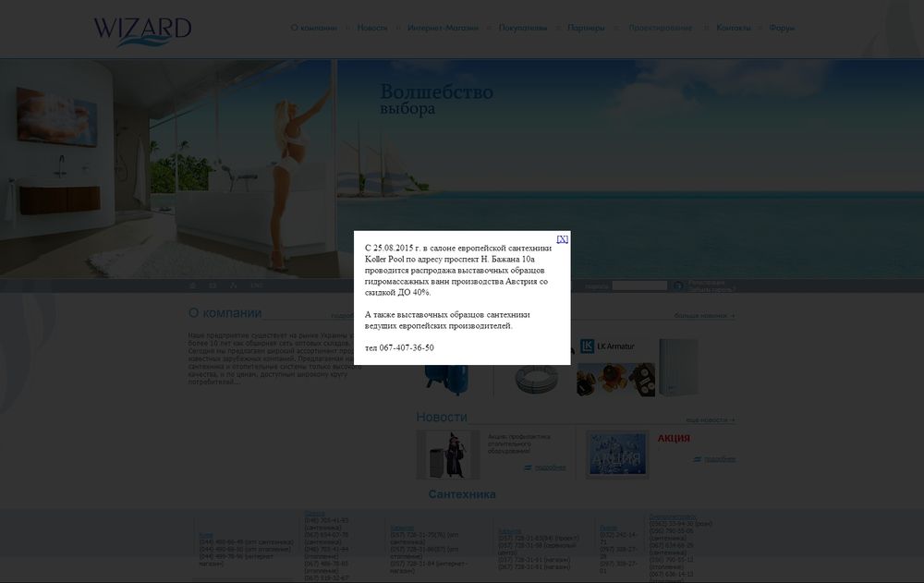
Task: Open the больше новинок link
Action: point(704,316)
